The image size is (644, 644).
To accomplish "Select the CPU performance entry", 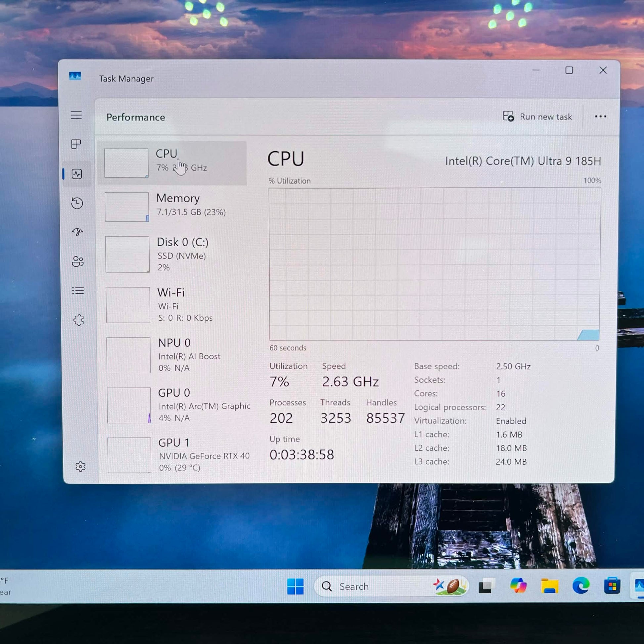I will pyautogui.click(x=172, y=163).
